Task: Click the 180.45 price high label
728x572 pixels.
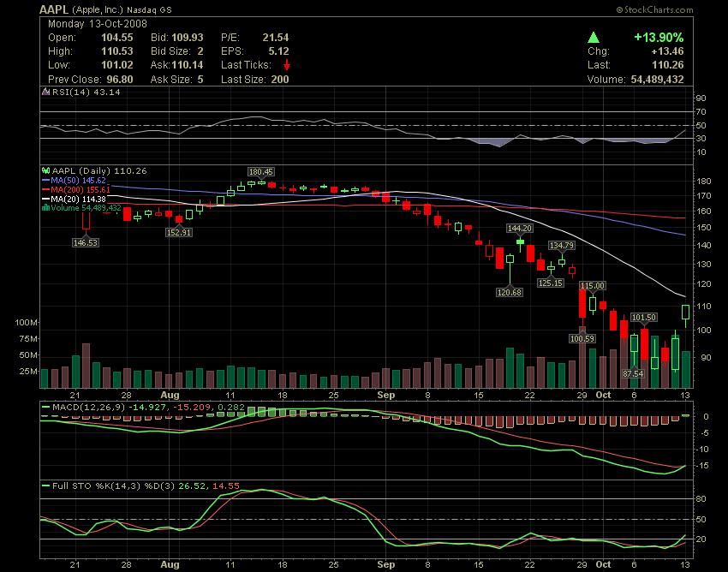Action: [x=261, y=172]
